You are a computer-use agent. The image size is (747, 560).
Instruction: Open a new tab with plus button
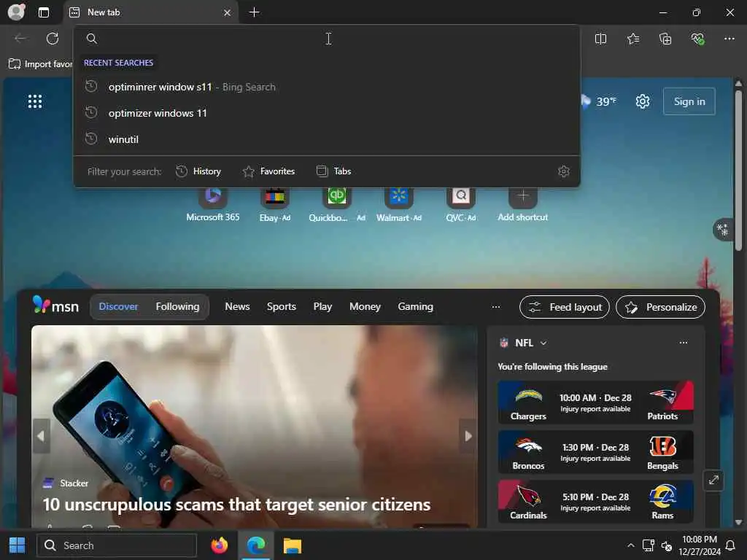(255, 12)
